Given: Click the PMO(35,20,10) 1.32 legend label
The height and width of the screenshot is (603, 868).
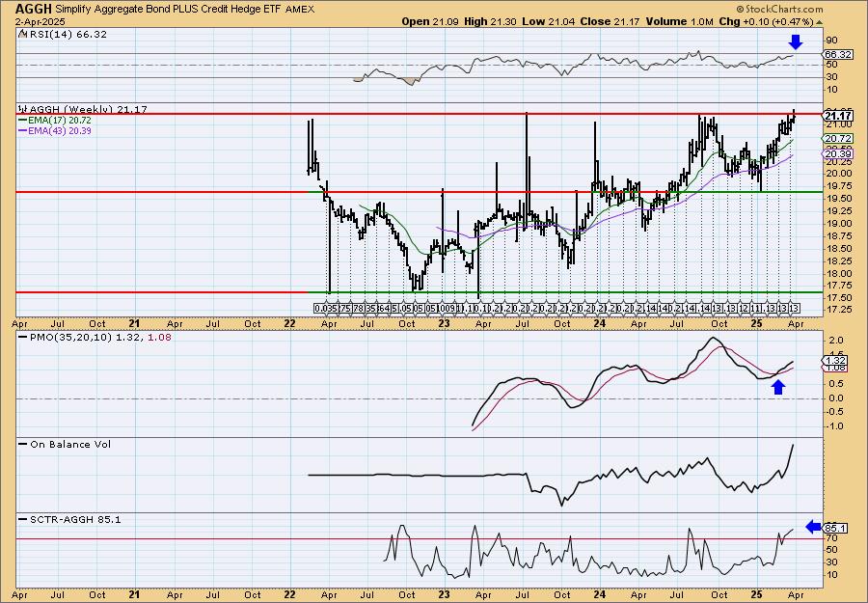Looking at the screenshot, I should coord(87,337).
